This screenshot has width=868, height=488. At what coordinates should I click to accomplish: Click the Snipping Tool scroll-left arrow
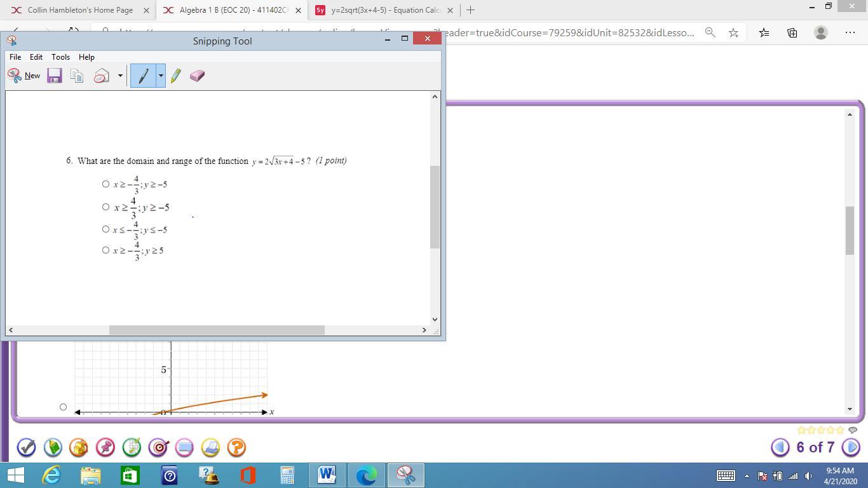tap(11, 330)
